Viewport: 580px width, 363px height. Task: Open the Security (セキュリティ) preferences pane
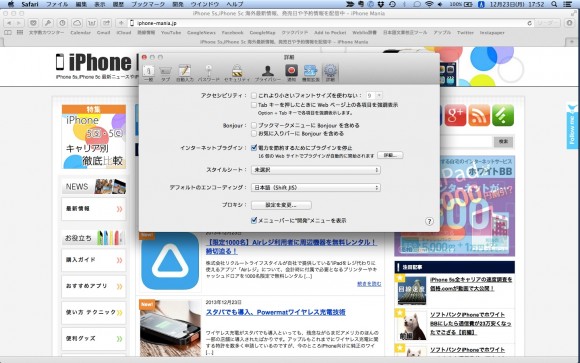click(x=237, y=73)
